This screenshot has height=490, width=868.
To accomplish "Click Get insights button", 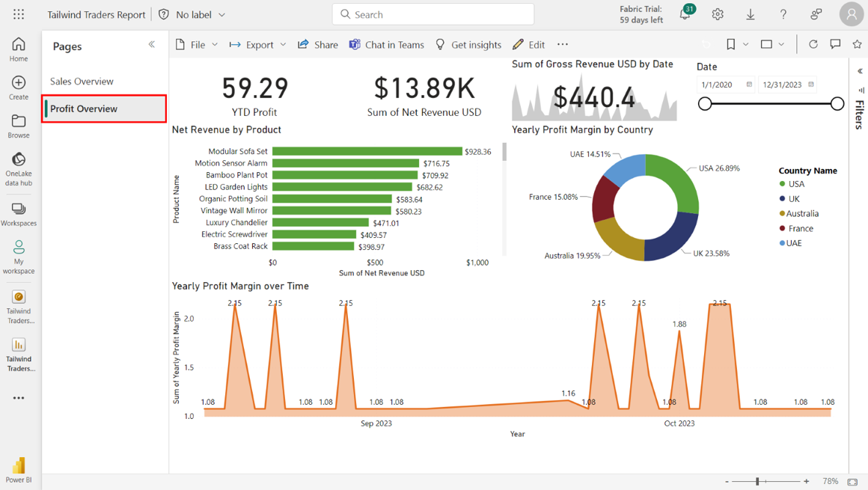I will 468,45.
